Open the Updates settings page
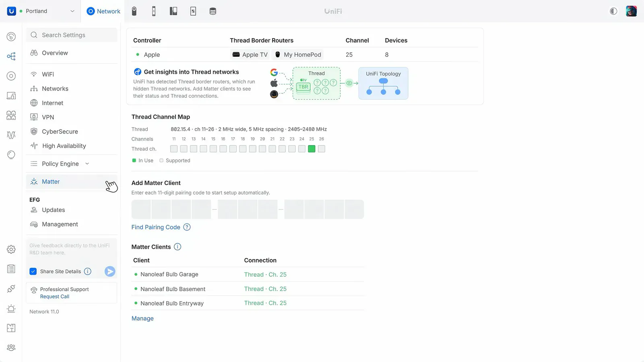 (x=72, y=210)
